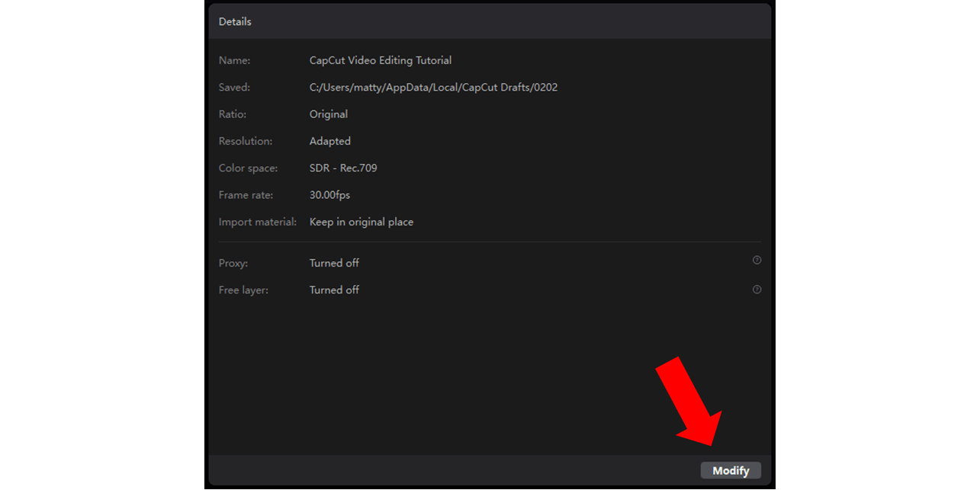980x490 pixels.
Task: Click the color space value 'SDR - Rec.709'
Action: 343,168
